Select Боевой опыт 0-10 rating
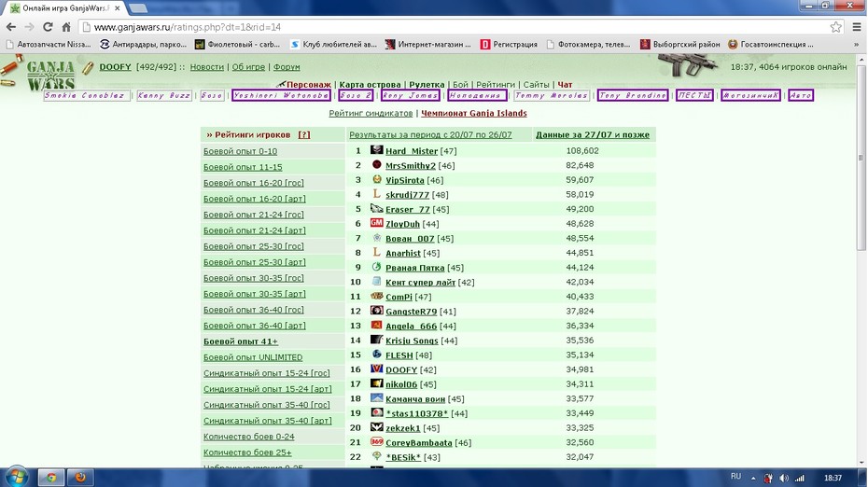Viewport: 868px width, 487px height. (240, 151)
